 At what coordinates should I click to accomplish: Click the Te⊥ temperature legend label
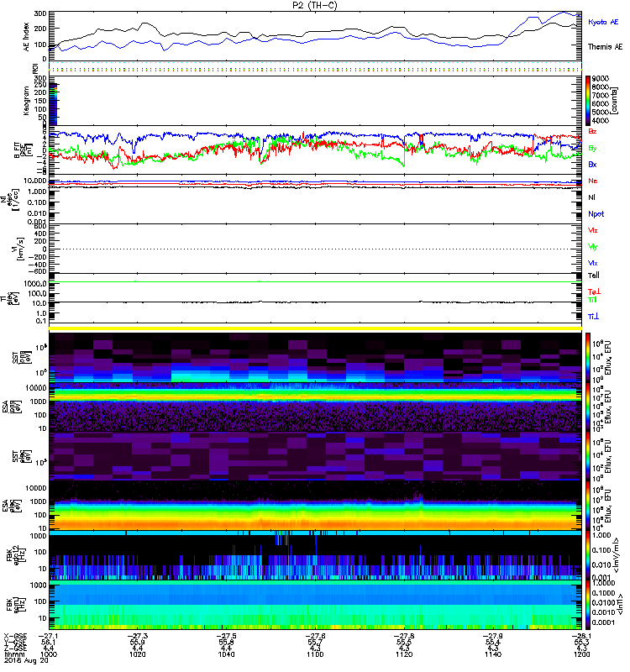(x=593, y=291)
